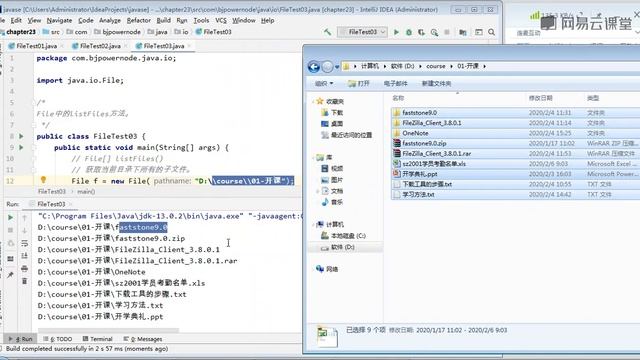Click the Stop square icon in top toolbar

pyautogui.click(x=447, y=32)
